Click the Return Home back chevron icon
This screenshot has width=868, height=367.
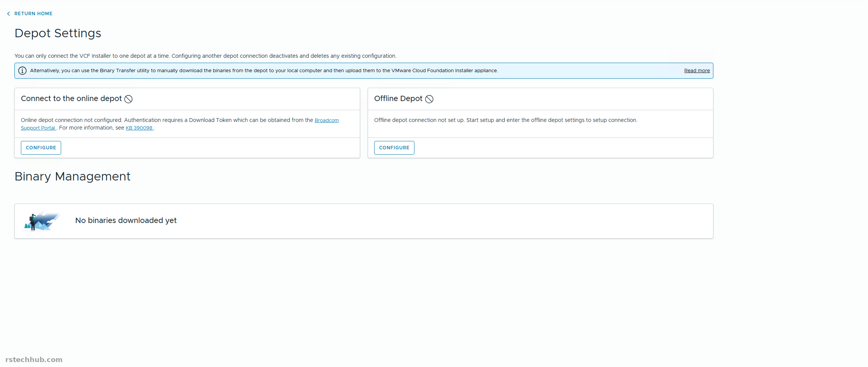[x=8, y=14]
